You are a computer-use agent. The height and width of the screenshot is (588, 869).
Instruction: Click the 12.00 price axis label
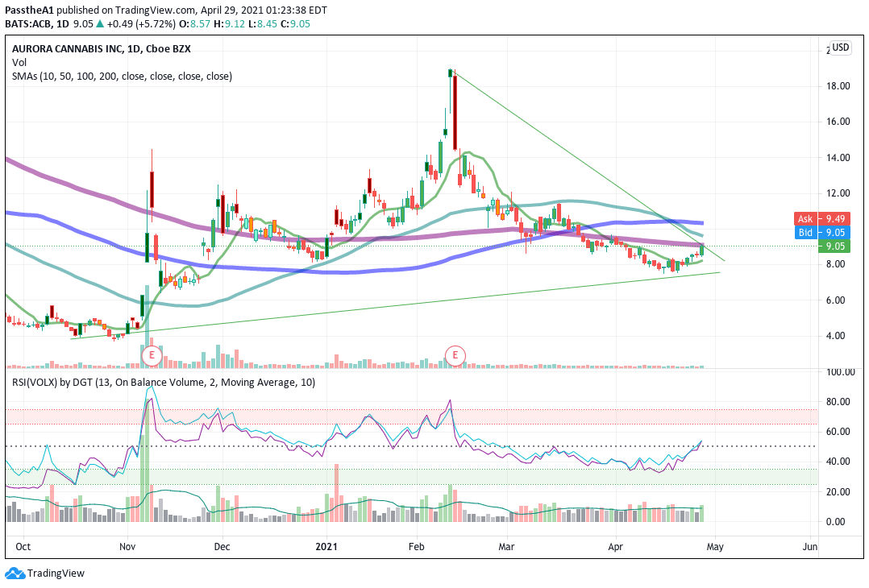coord(838,193)
